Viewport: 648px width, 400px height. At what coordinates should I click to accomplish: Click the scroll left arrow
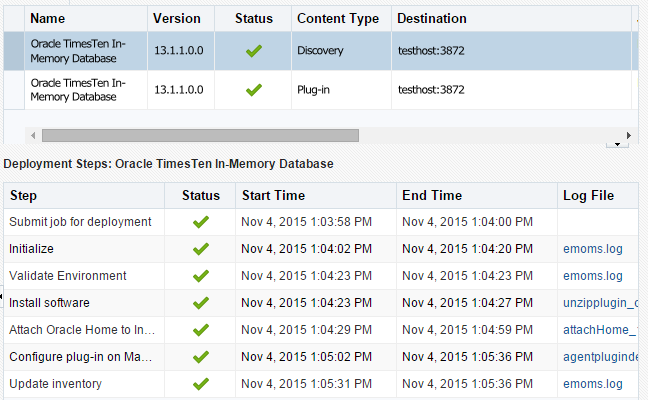click(33, 135)
